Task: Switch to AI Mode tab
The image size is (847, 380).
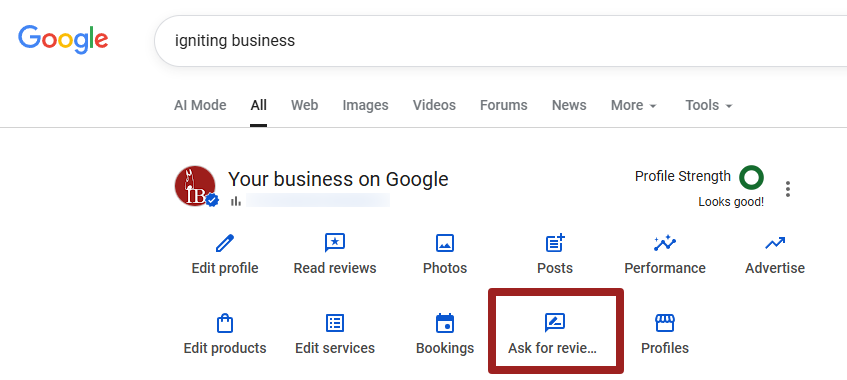Action: coord(200,105)
